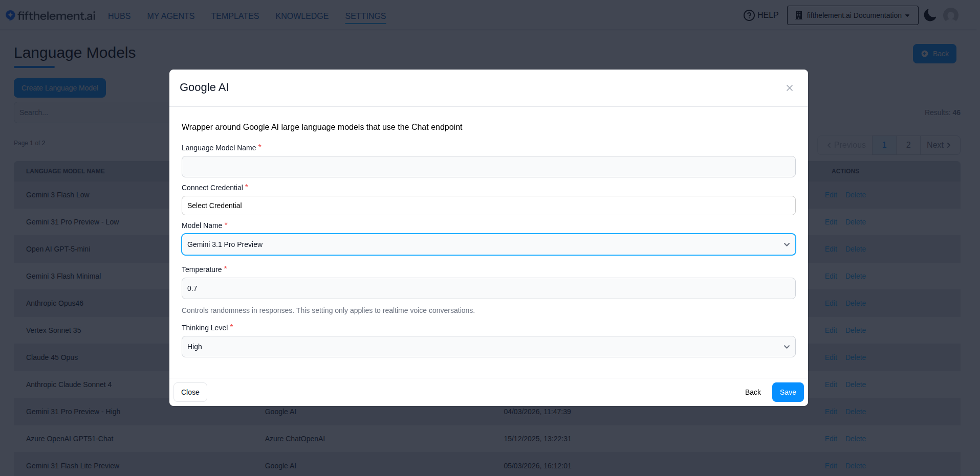Click the Claude 45 Opus row name

click(x=52, y=357)
